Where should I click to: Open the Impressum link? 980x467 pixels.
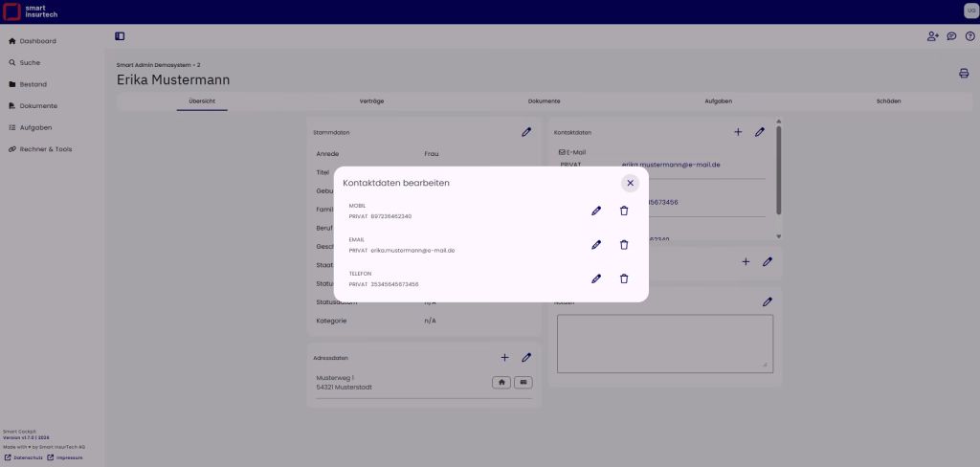click(x=69, y=457)
